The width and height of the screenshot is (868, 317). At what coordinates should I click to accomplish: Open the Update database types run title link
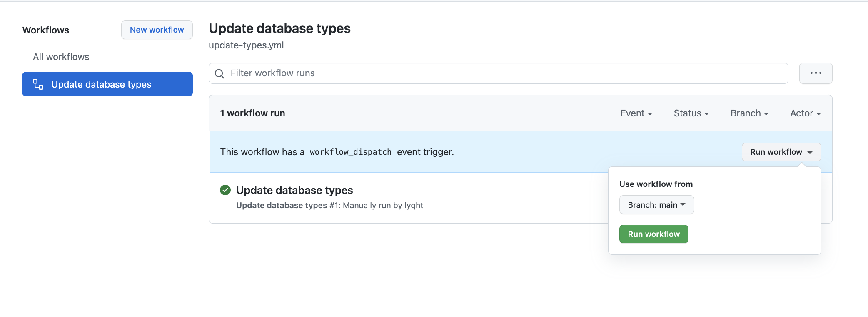(294, 190)
